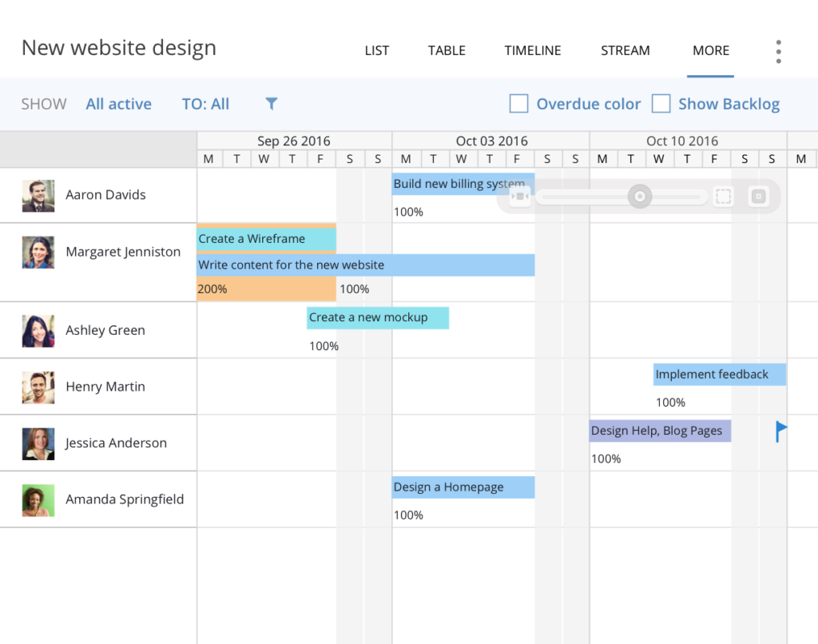Image resolution: width=818 pixels, height=644 pixels.
Task: Open the filter funnel icon
Action: click(x=272, y=104)
